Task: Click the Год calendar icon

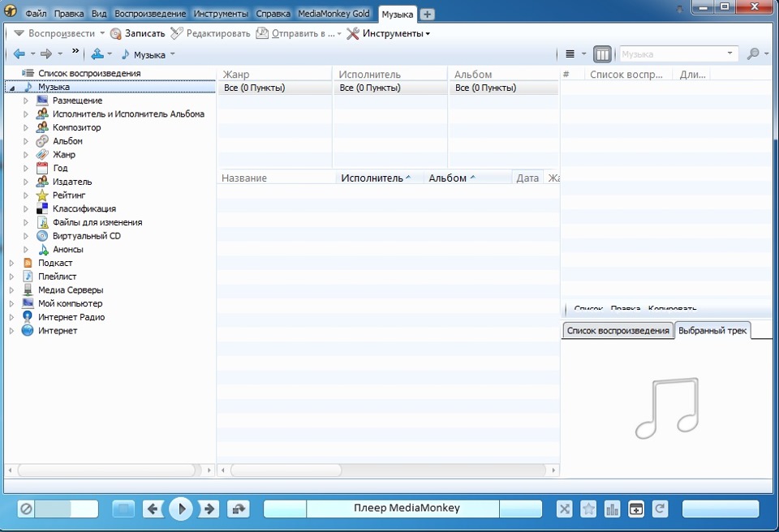Action: 42,168
